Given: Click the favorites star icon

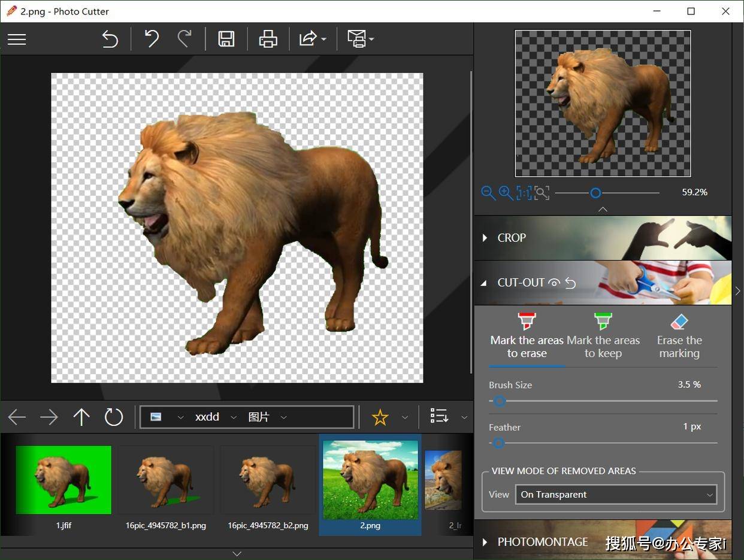Looking at the screenshot, I should pos(380,417).
